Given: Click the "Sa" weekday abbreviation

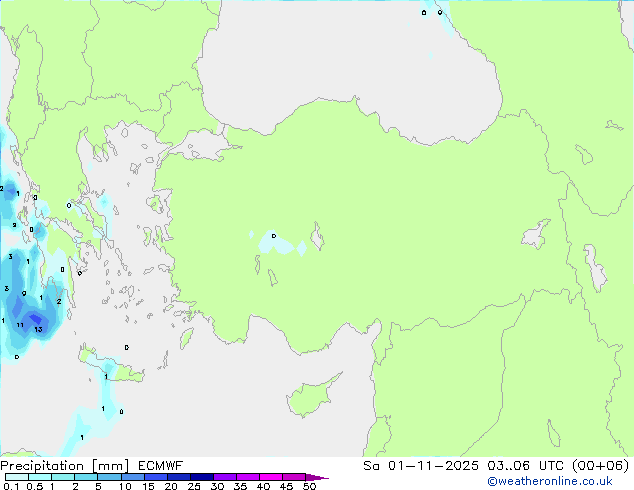Looking at the screenshot, I should tap(371, 466).
